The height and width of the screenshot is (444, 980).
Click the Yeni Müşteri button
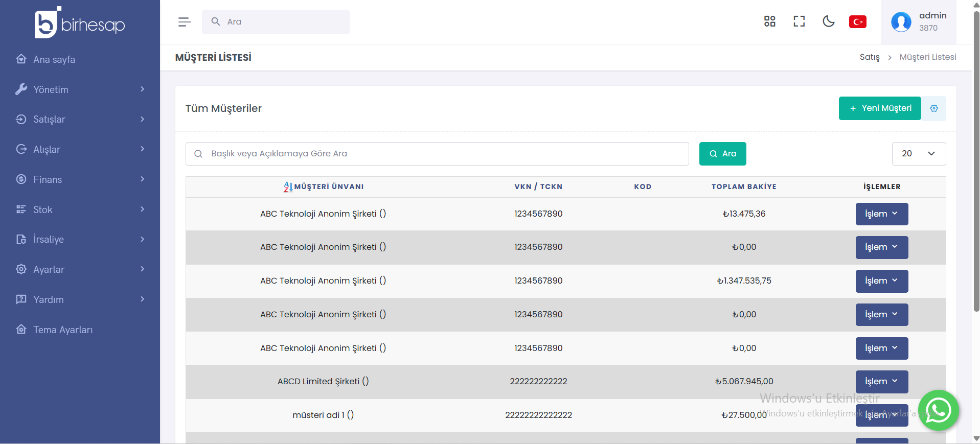click(880, 108)
